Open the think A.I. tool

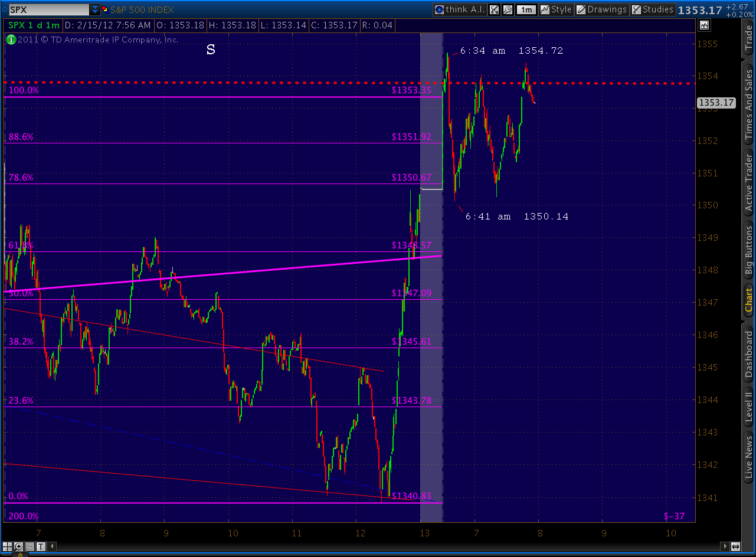[x=459, y=9]
